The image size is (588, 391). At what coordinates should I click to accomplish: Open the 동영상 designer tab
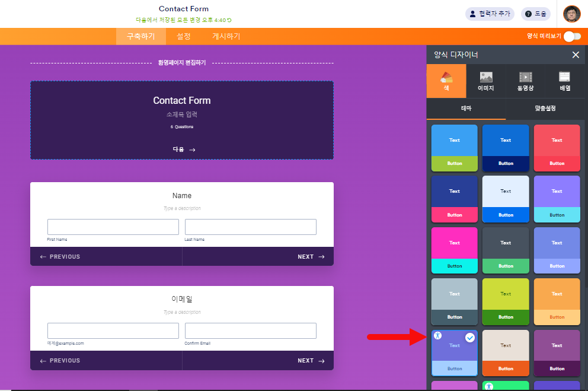pos(525,81)
